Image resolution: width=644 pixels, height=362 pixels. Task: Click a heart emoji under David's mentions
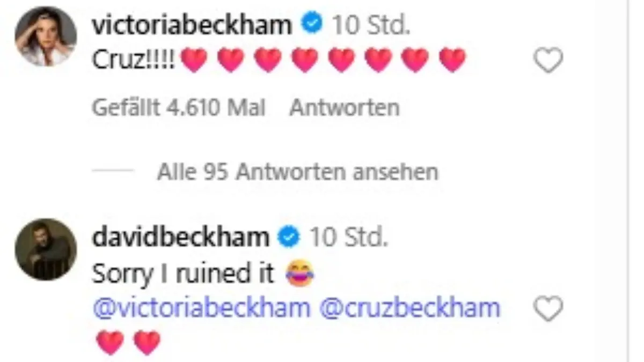coord(108,341)
